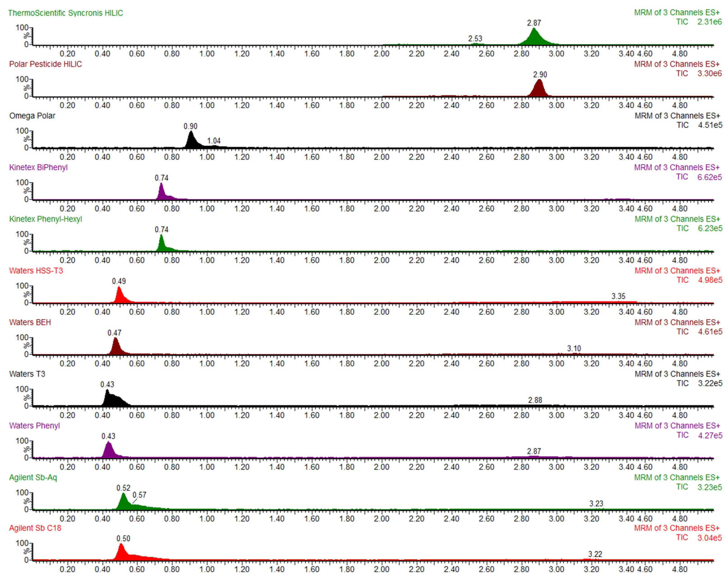Click the Waters Phenyl trace title
The height and width of the screenshot is (580, 728).
point(34,426)
